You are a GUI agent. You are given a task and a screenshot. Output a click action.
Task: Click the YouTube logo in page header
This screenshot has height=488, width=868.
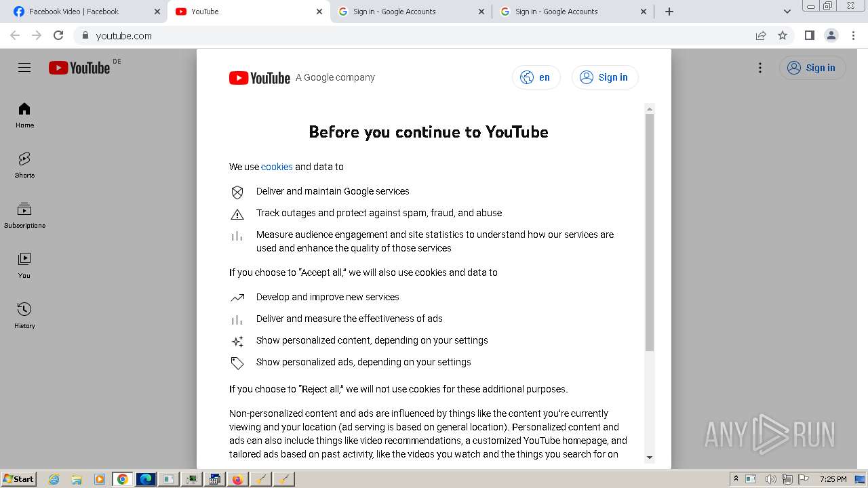point(79,68)
